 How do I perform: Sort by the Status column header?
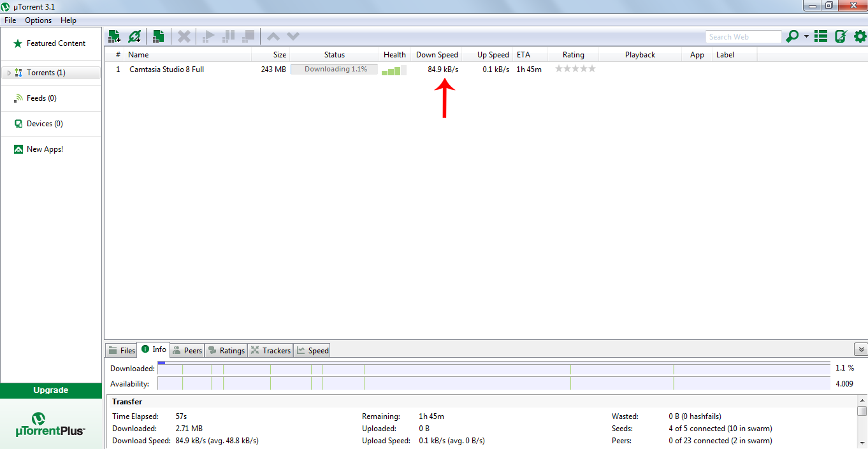335,55
